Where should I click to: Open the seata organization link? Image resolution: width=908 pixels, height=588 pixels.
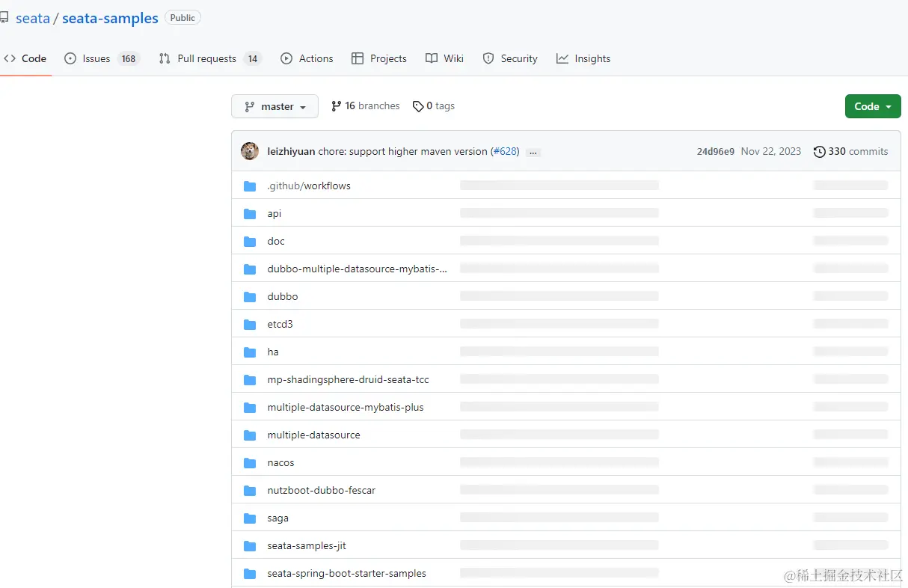(x=33, y=19)
